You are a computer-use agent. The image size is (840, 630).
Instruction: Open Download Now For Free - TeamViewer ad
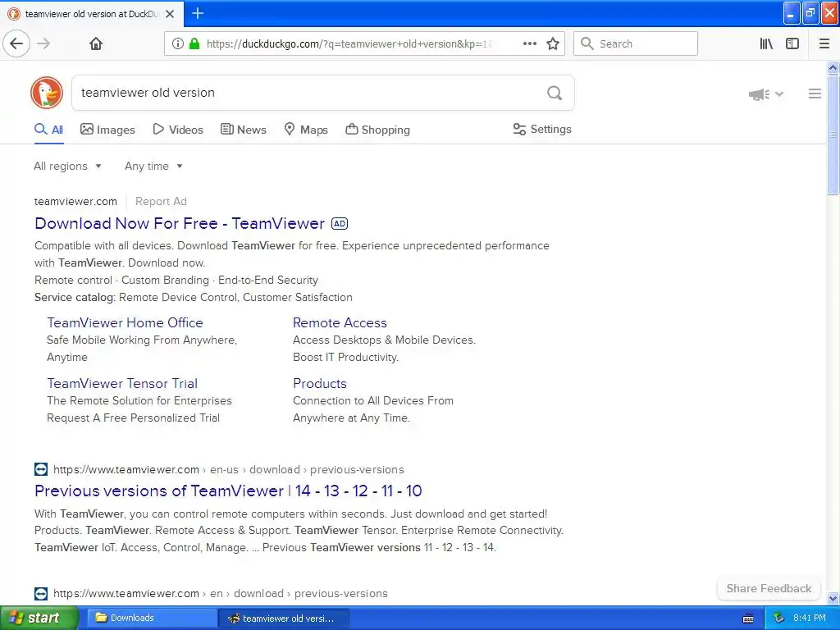coord(180,223)
